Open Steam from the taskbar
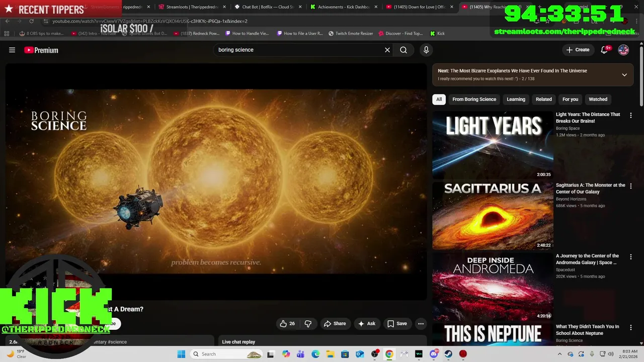 coord(448,354)
